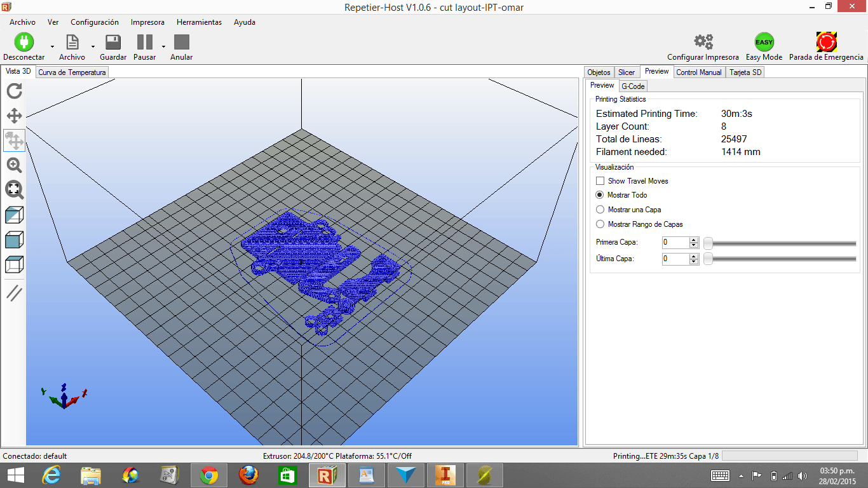This screenshot has width=868, height=488.
Task: Click the Desconectar printer connection icon
Action: (x=24, y=42)
